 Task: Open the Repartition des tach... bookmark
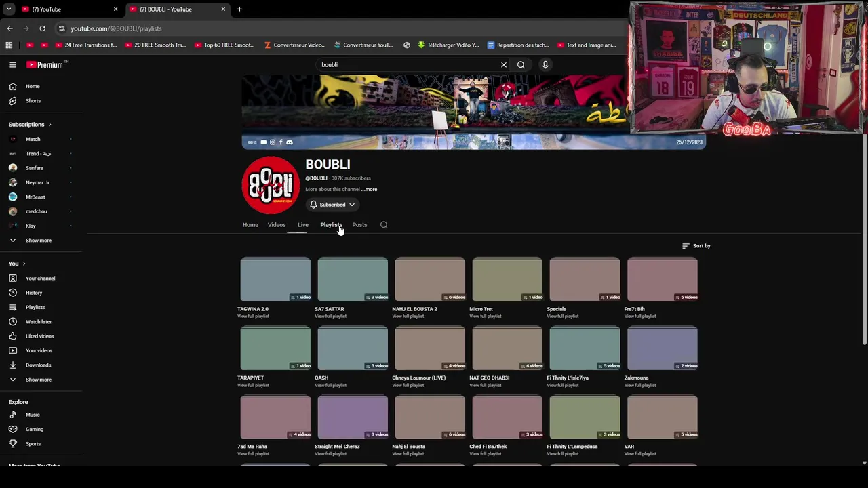point(517,45)
